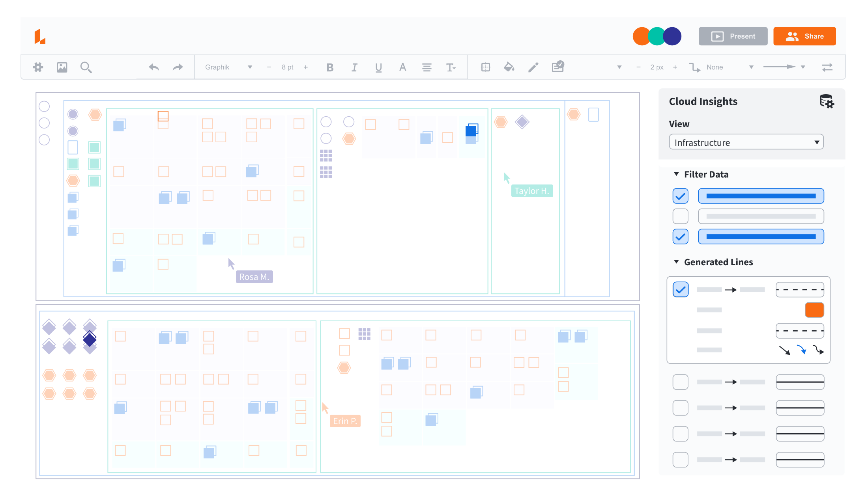Screen dimensions: 868x488
Task: Click the settings gear icon in toolbar
Action: [x=38, y=67]
